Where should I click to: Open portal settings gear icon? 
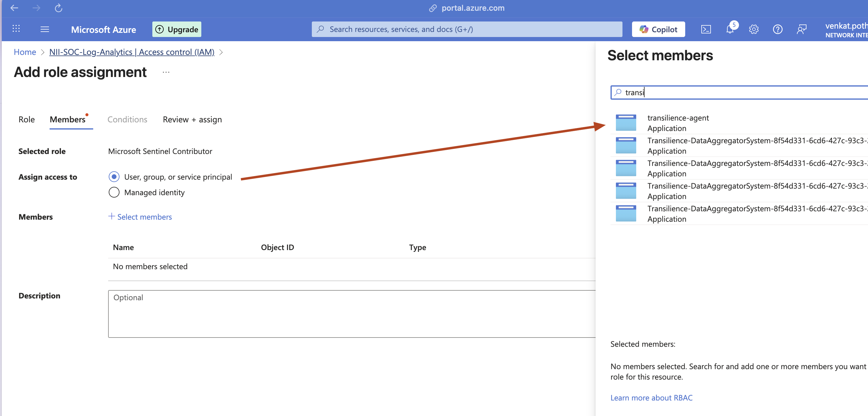click(x=754, y=29)
